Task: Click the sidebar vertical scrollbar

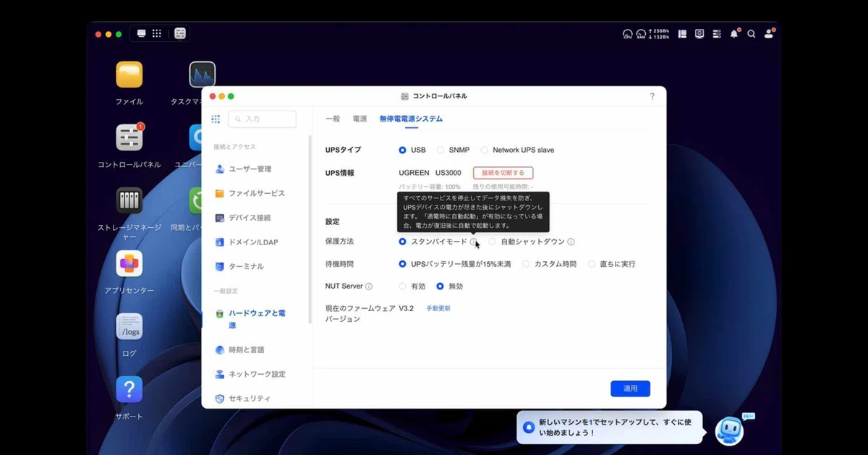Action: pos(310,229)
